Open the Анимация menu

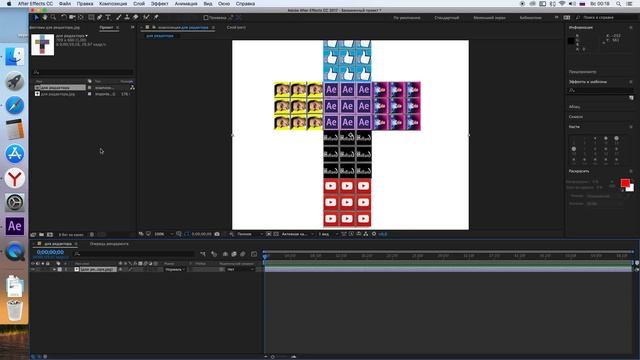[186, 4]
